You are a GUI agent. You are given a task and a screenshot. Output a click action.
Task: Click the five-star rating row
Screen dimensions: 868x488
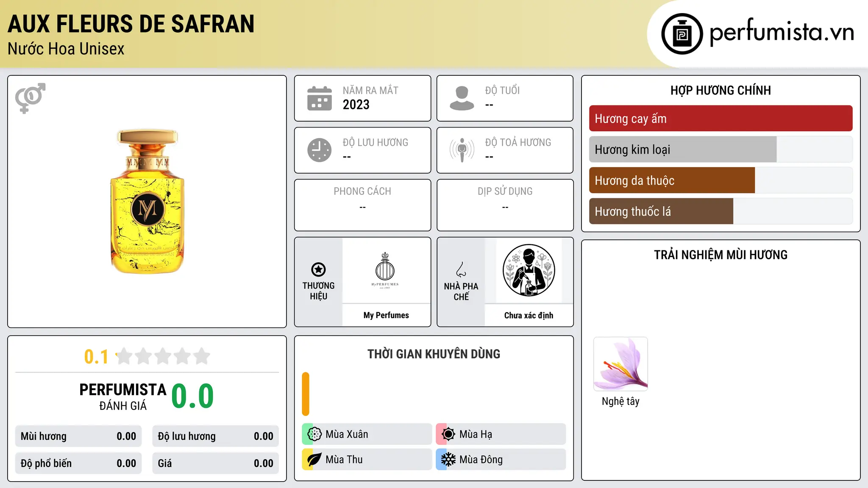coord(163,356)
